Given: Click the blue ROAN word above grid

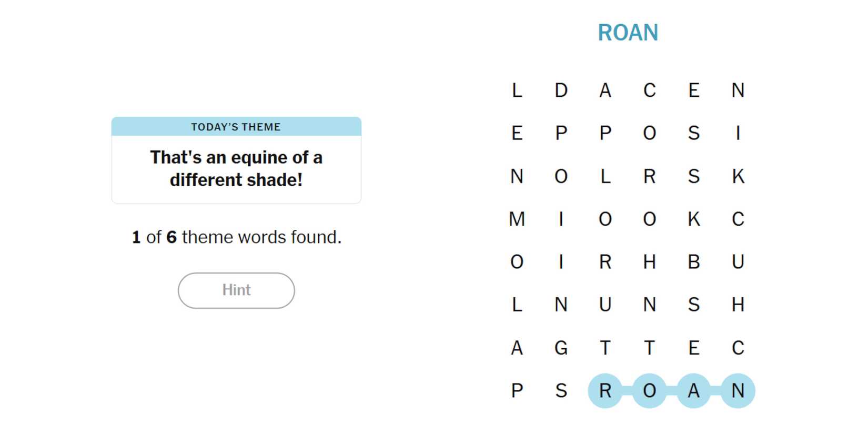Looking at the screenshot, I should tap(628, 33).
